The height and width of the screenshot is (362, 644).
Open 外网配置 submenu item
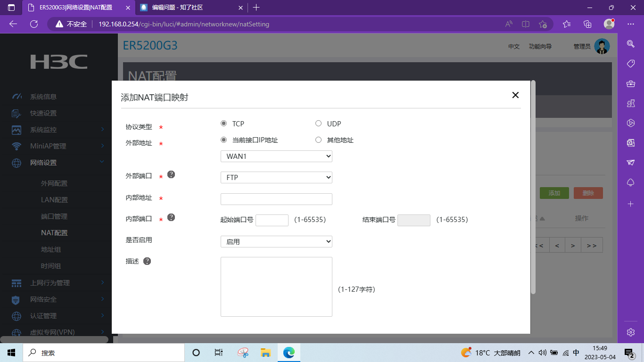54,183
